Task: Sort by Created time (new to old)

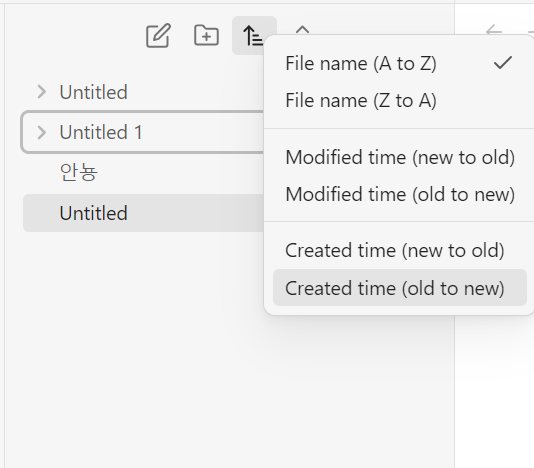Action: pos(400,251)
